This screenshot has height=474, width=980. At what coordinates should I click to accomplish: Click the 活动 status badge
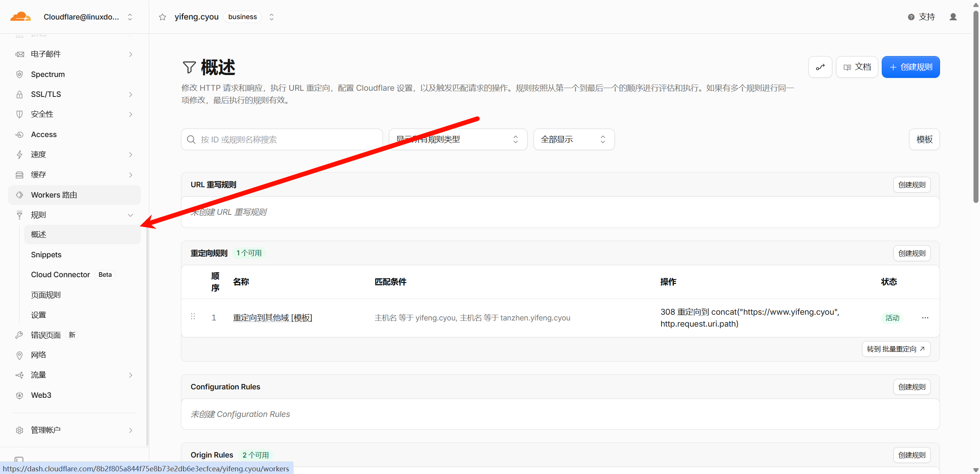[x=892, y=318]
